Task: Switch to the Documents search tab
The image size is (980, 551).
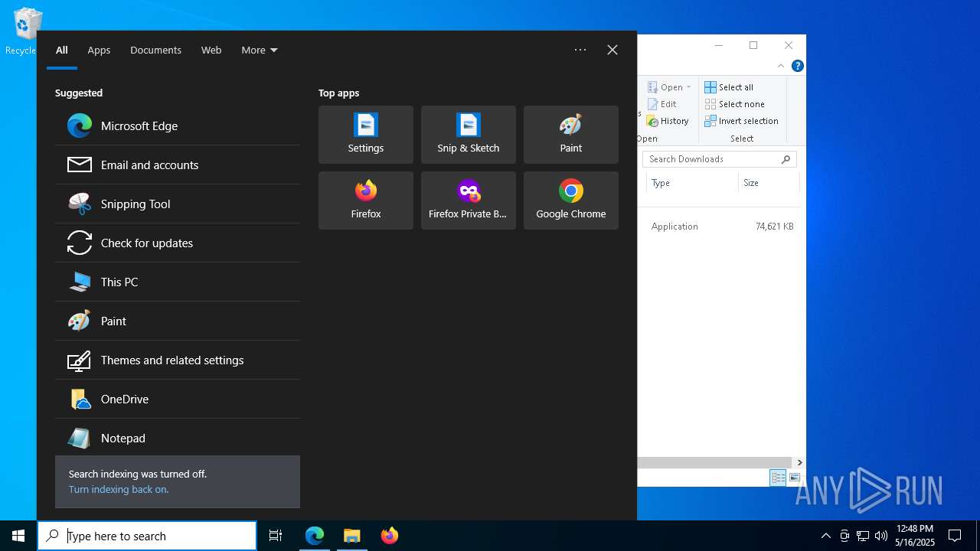Action: tap(155, 50)
